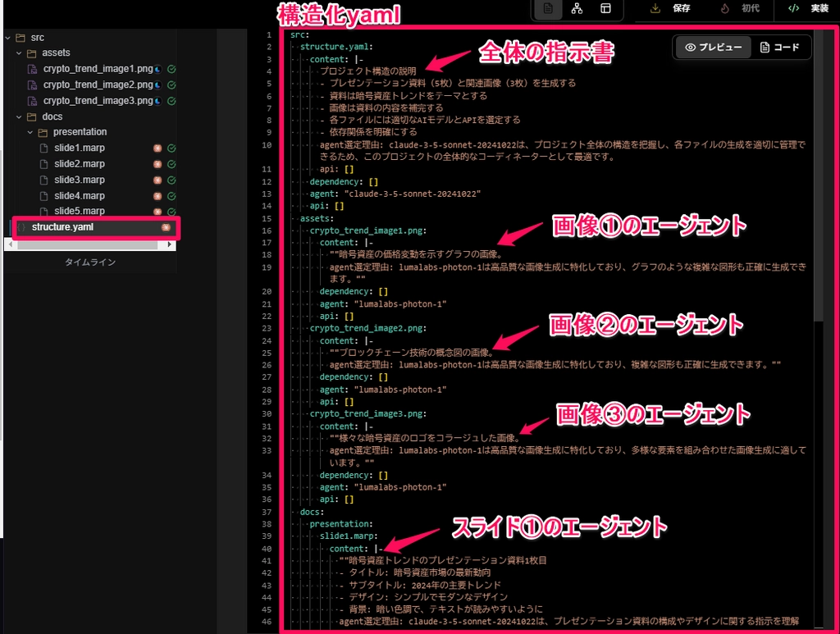Open the 実装 tab in top bar
840x634 pixels.
810,9
